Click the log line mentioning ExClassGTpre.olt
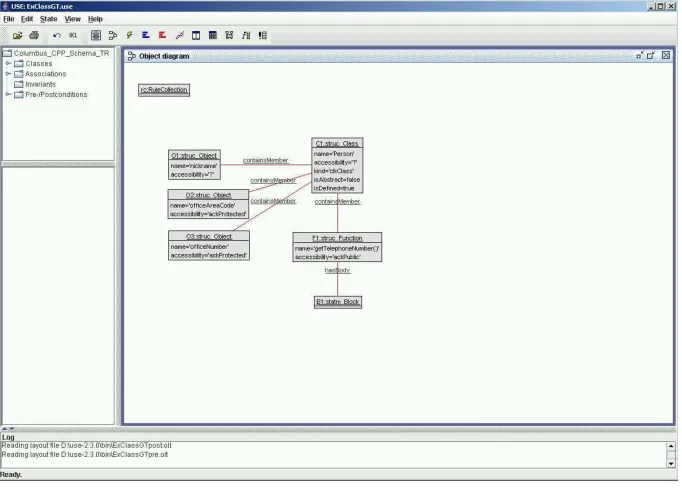The image size is (682, 488). coord(84,455)
